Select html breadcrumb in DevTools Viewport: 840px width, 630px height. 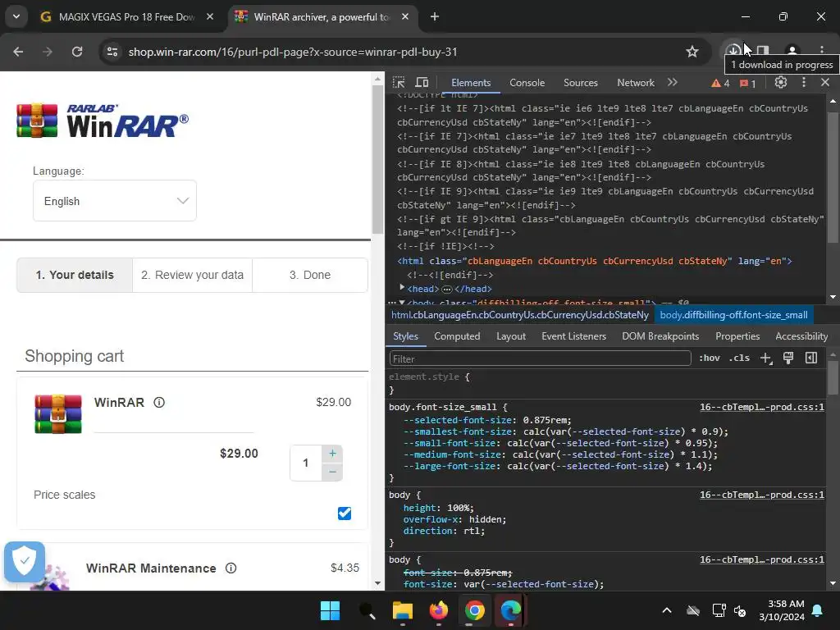point(519,315)
